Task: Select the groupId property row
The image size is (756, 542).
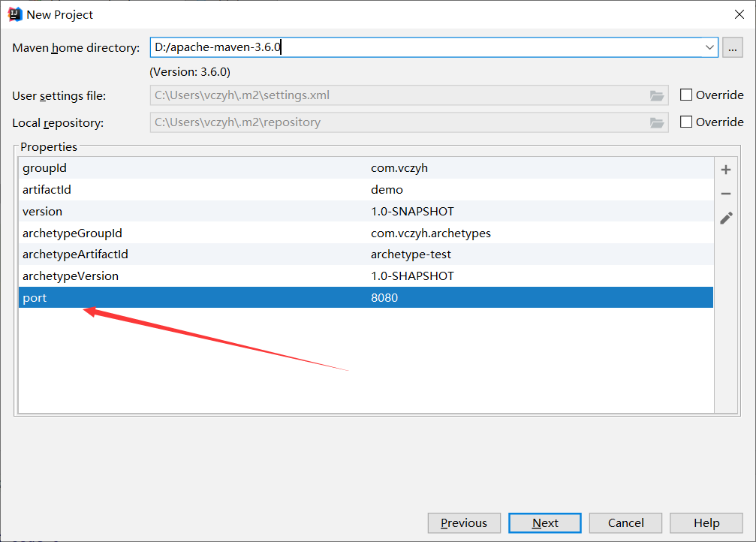Action: pyautogui.click(x=366, y=168)
